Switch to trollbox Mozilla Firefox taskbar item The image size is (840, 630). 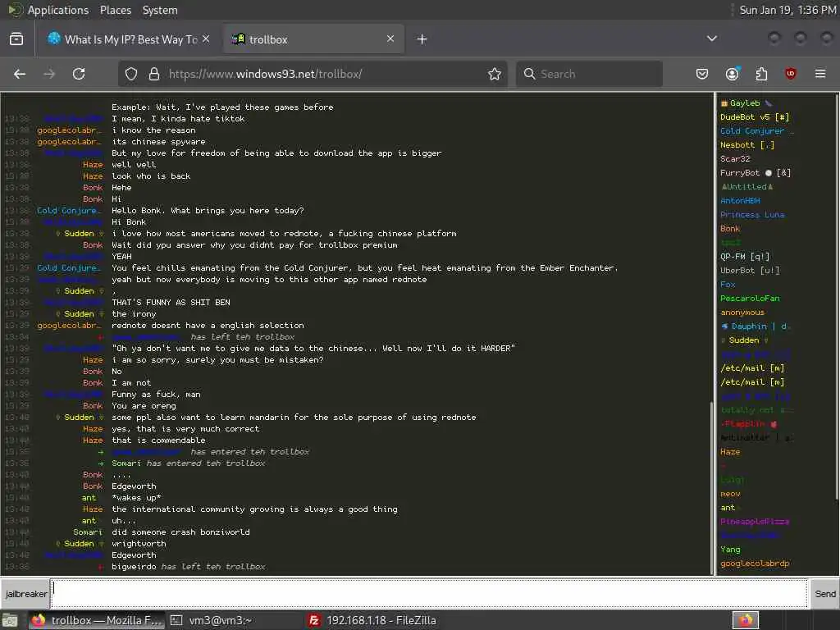pos(97,620)
